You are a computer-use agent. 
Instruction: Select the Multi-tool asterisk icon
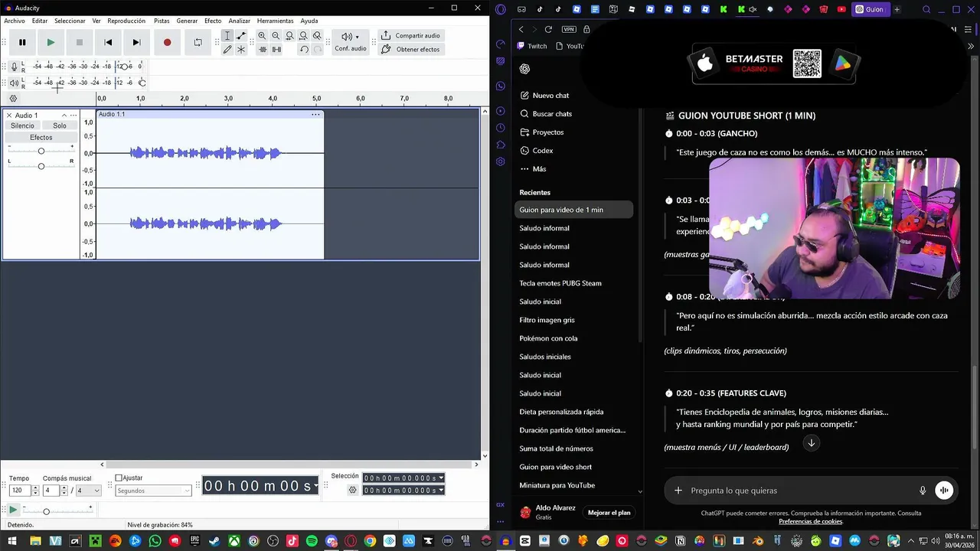tap(241, 49)
